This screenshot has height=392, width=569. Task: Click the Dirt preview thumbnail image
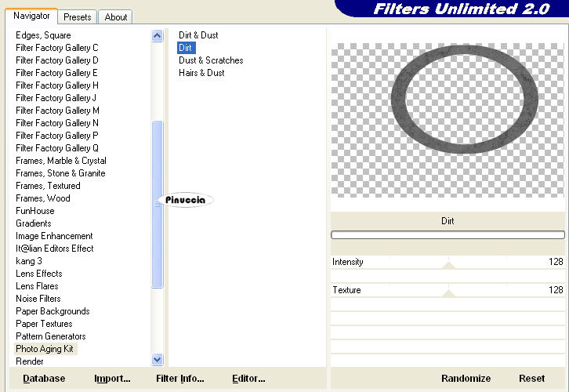pos(448,121)
